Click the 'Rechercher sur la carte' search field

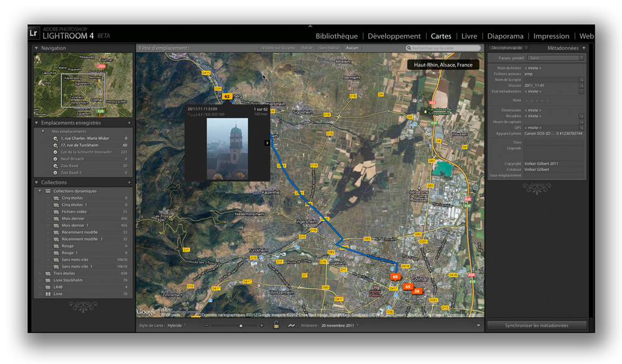point(443,48)
